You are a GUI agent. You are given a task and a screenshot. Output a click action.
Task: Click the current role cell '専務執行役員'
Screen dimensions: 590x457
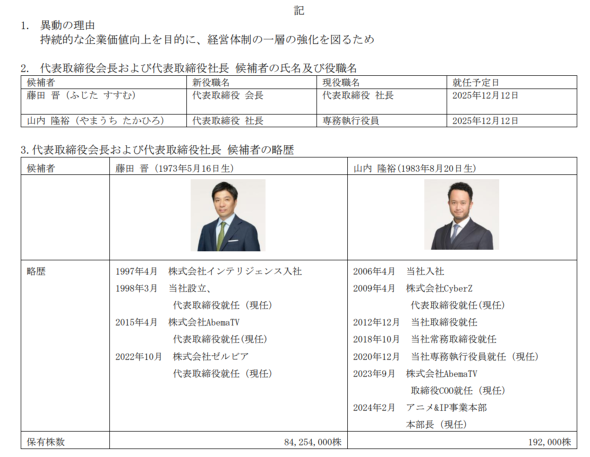click(x=350, y=121)
